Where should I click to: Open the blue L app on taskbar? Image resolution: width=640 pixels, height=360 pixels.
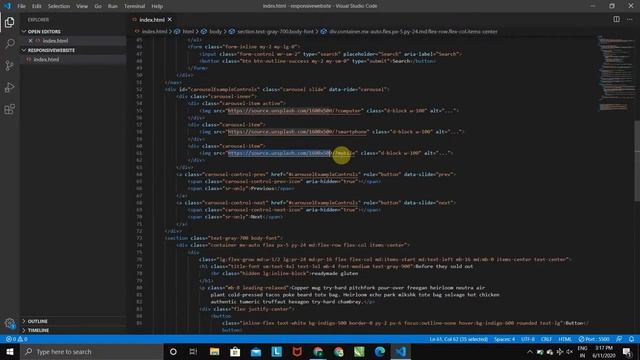[276, 351]
